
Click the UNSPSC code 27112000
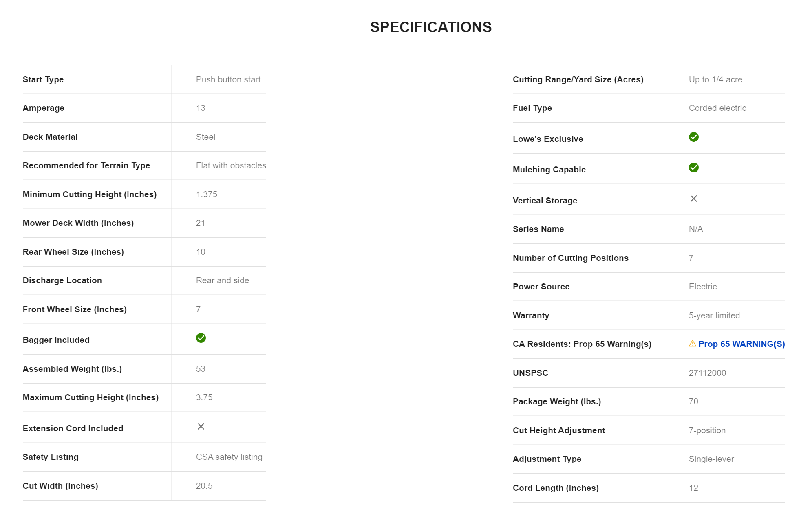(707, 373)
